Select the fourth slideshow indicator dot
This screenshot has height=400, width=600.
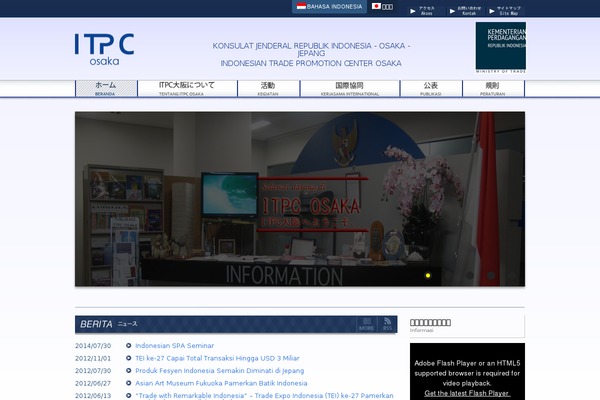[491, 276]
